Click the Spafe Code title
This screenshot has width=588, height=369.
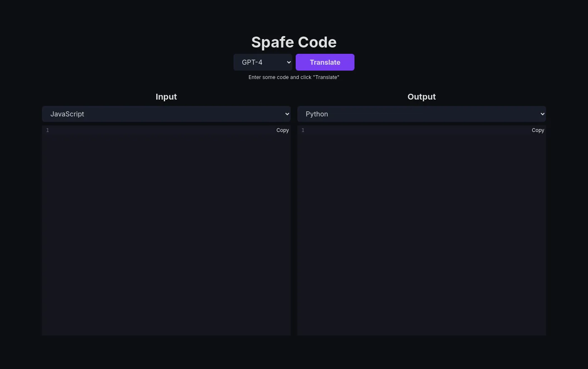[294, 42]
